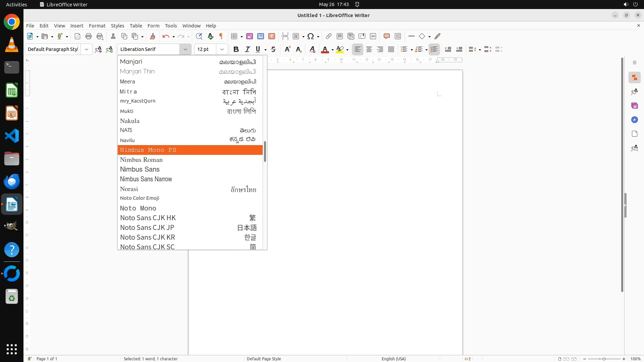
Task: Click the Export as PDF icon
Action: coord(77,36)
